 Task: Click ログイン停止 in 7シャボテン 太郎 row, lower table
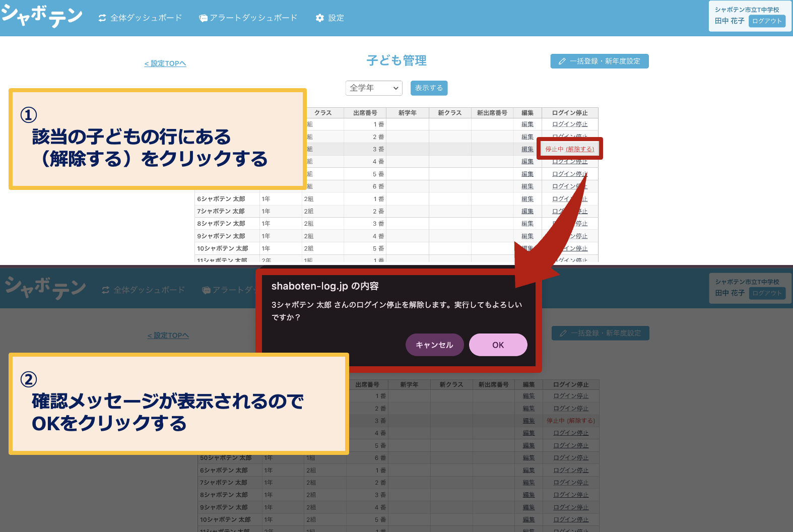pos(571,483)
